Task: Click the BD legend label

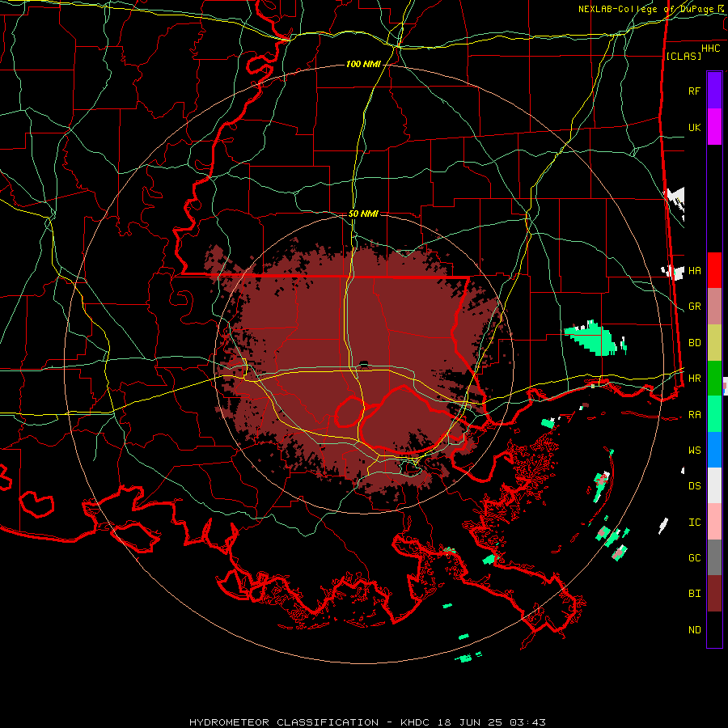Action: 694,343
